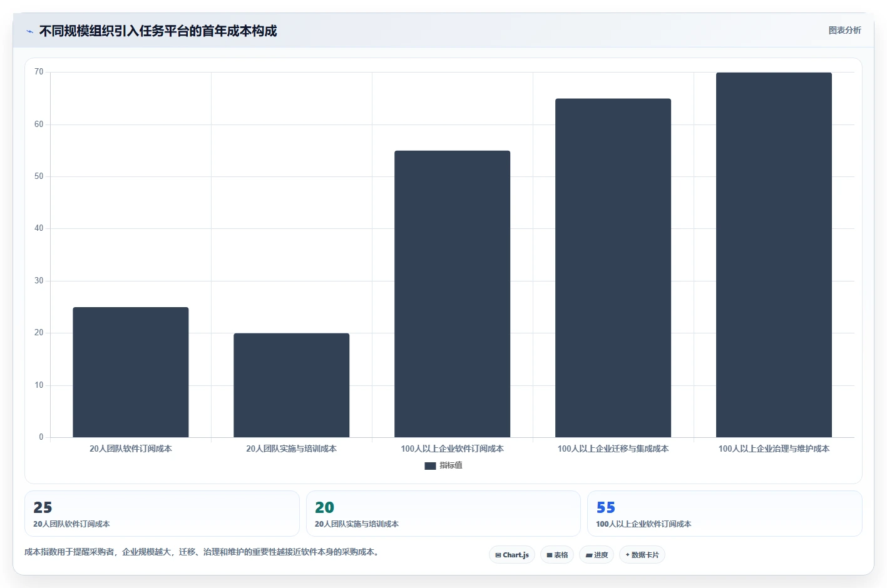Click x-axis label 20人团队实施与培训成本
887x588 pixels.
pyautogui.click(x=291, y=449)
